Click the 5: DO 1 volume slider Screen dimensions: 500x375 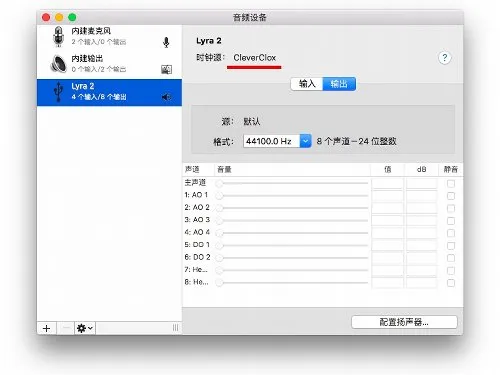pyautogui.click(x=292, y=245)
